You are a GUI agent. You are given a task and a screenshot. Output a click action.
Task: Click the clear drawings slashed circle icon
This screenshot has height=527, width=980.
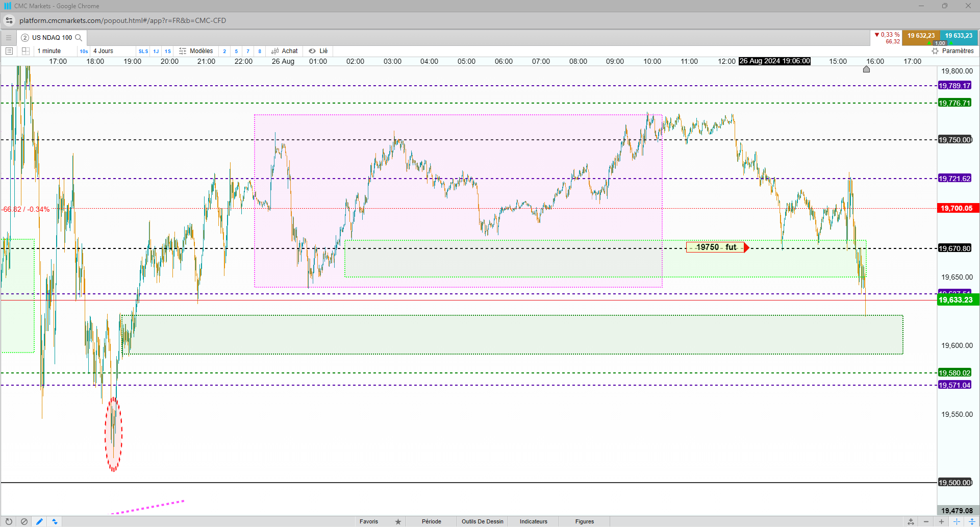pos(24,521)
